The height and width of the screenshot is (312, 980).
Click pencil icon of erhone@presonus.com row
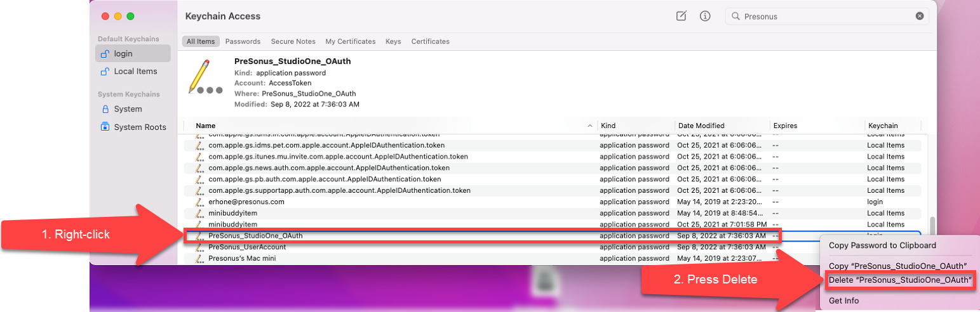pyautogui.click(x=199, y=202)
